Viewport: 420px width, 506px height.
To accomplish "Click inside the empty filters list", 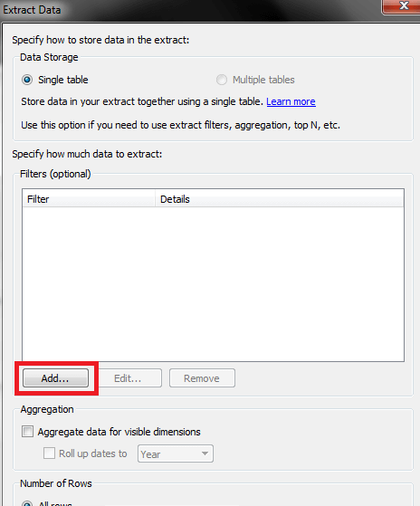I will 213,284.
